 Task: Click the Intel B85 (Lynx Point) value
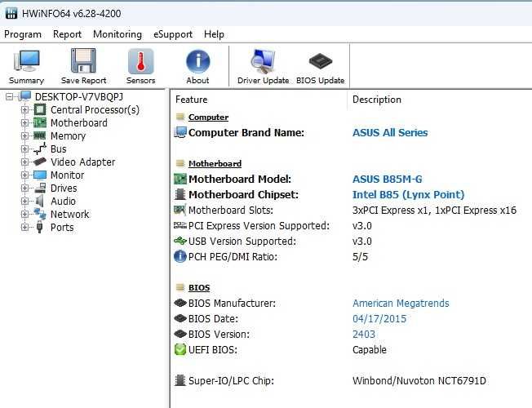[408, 194]
